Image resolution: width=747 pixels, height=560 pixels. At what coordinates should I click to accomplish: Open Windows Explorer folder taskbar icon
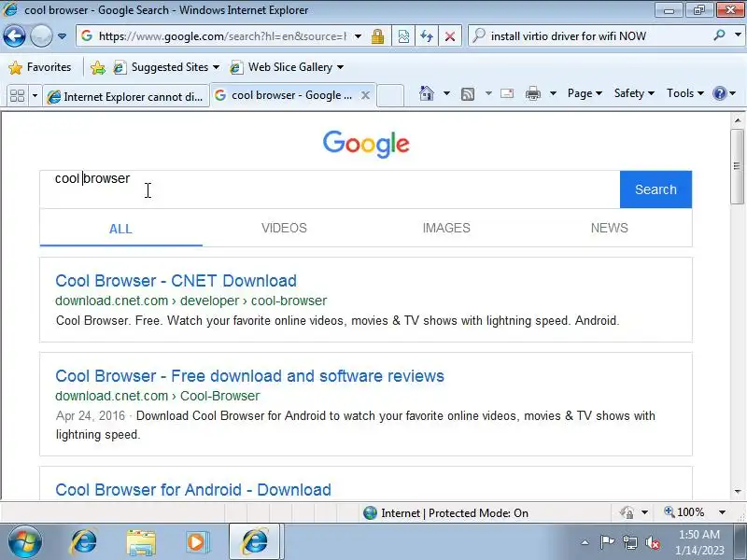click(141, 542)
